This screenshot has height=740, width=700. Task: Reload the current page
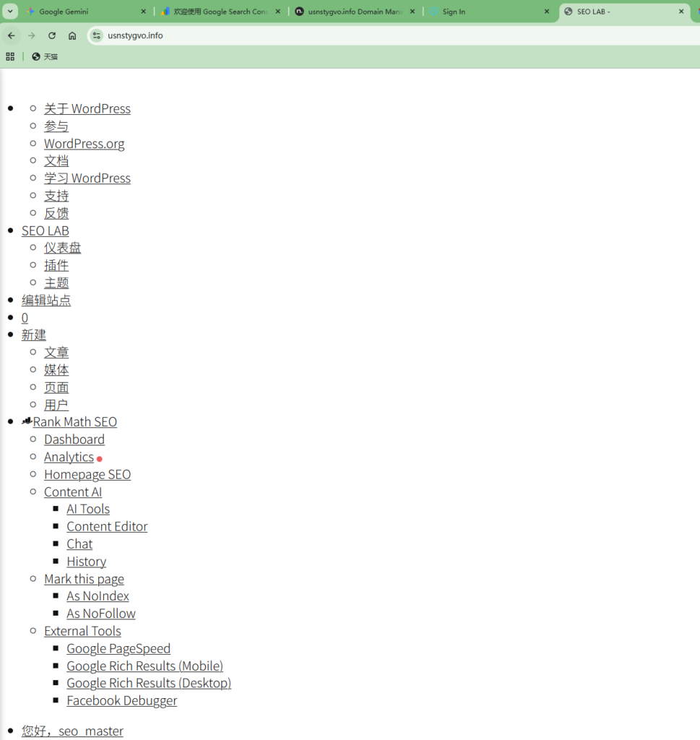52,35
